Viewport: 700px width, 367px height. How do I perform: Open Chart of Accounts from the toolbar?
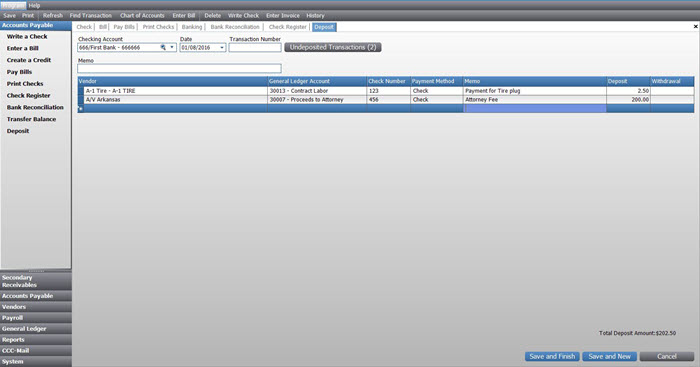tap(142, 15)
